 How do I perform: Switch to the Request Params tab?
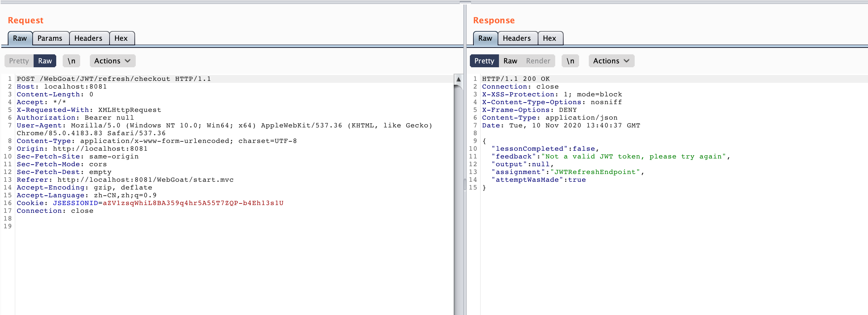point(49,38)
